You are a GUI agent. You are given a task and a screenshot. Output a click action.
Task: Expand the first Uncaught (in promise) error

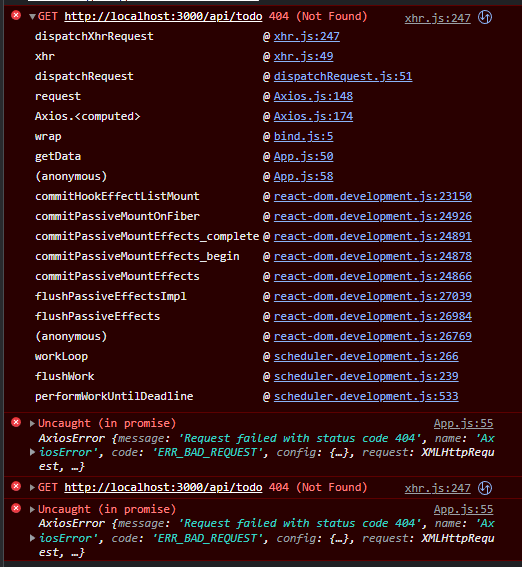[x=32, y=423]
